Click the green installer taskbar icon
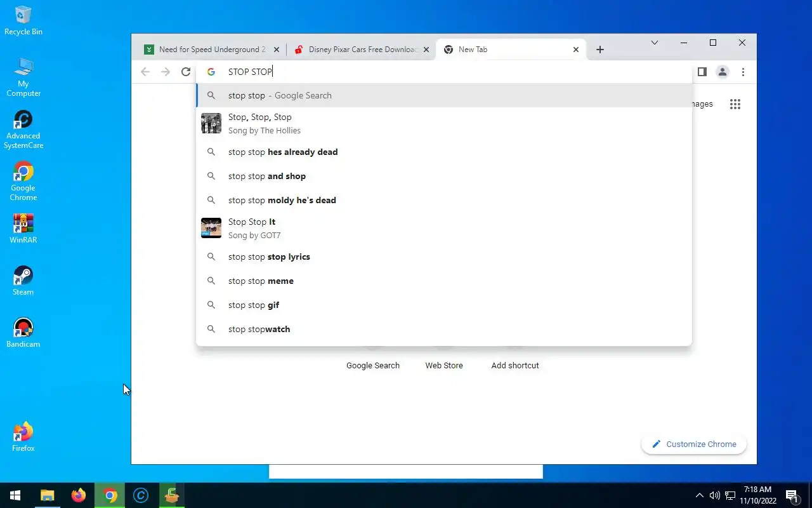812x508 pixels. [171, 495]
